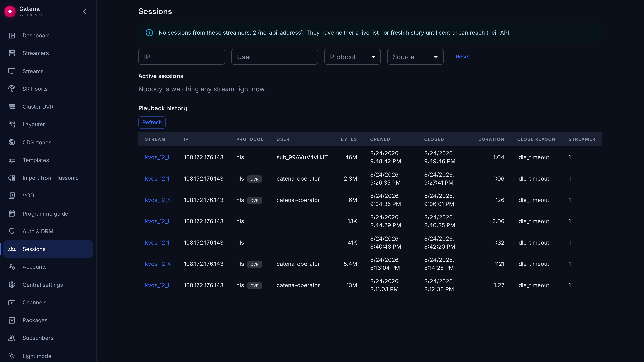Go to the Streamers page
The height and width of the screenshot is (362, 644).
48,53
